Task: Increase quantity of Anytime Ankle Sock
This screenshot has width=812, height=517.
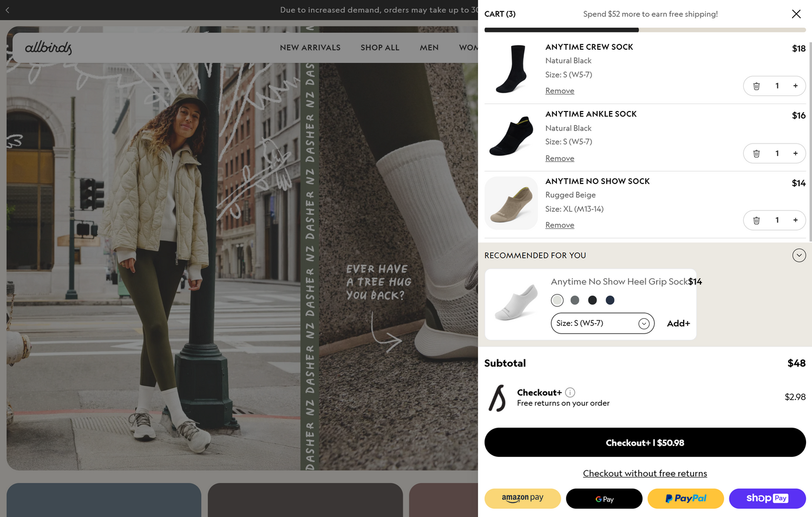Action: click(795, 154)
